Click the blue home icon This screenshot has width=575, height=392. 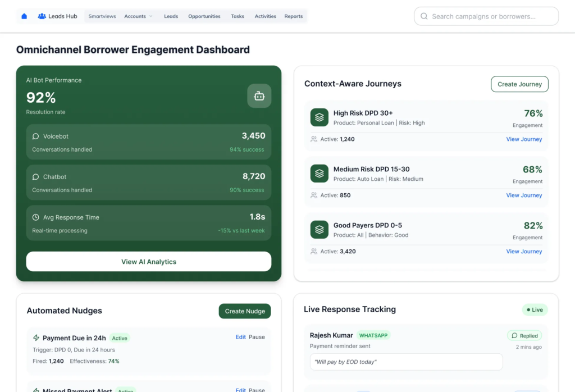(24, 16)
